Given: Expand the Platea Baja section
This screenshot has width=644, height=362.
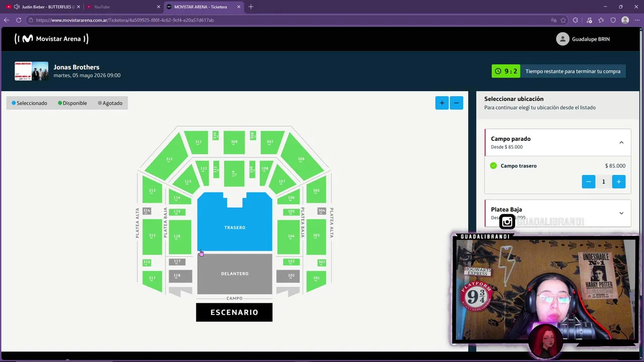Looking at the screenshot, I should pos(621,213).
